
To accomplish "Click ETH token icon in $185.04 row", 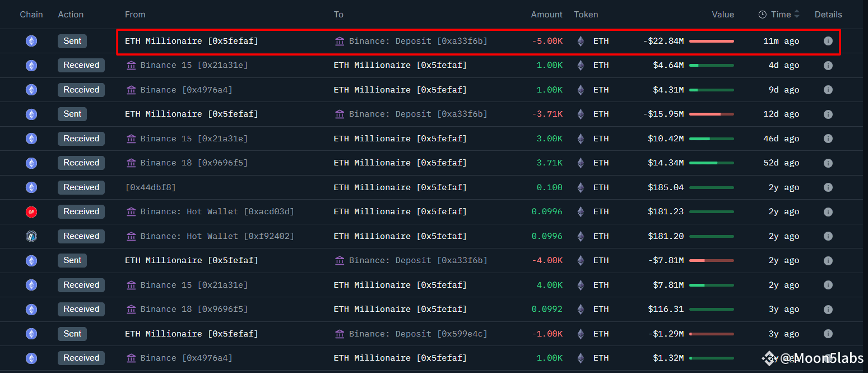I will tap(581, 187).
